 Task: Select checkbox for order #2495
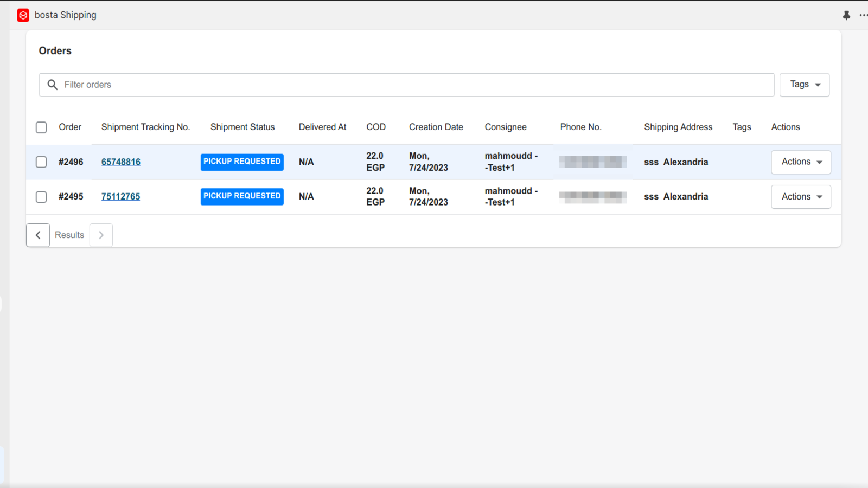point(41,197)
